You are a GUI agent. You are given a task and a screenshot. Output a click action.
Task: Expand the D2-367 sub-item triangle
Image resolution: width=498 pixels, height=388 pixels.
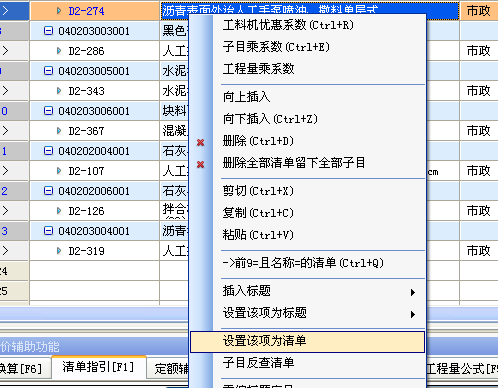pos(59,131)
